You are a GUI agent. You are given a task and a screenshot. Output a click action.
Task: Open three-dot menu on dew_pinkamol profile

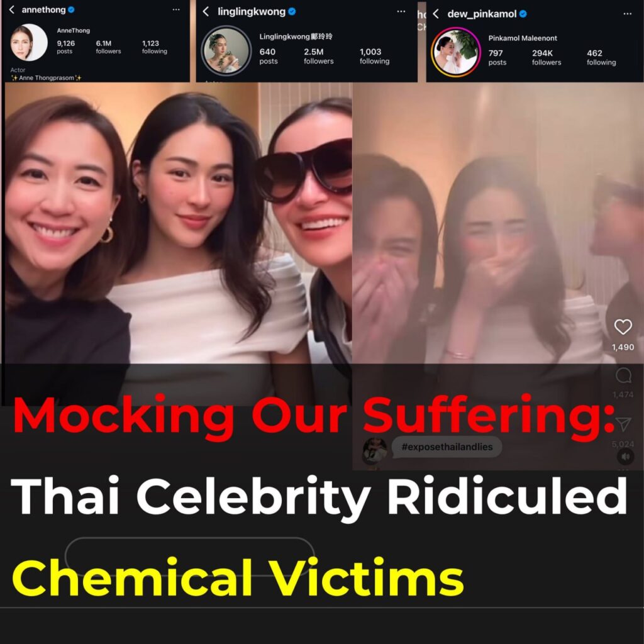627,14
